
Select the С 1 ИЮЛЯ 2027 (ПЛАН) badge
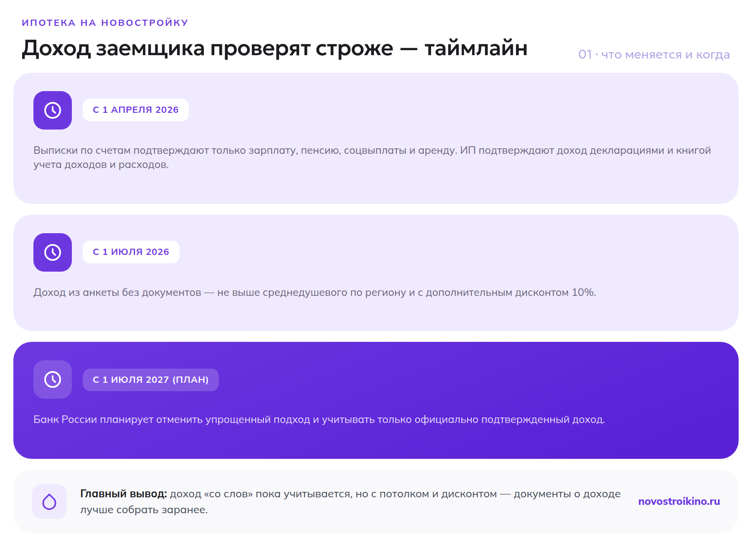pos(151,380)
